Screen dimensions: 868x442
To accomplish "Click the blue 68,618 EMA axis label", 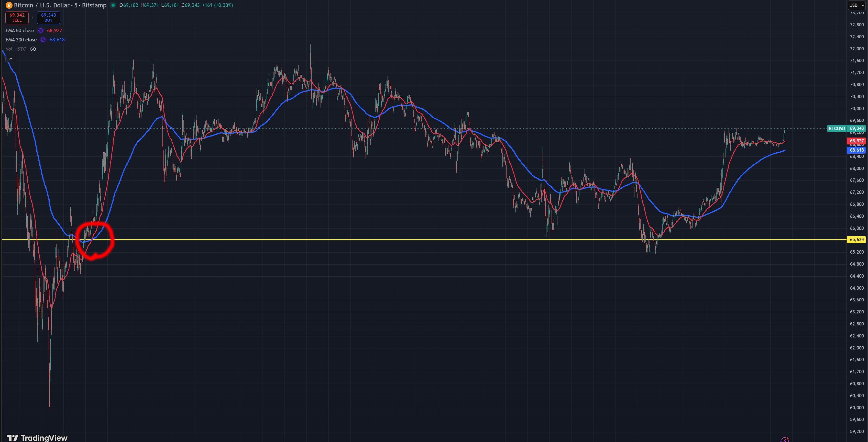I will click(x=856, y=150).
